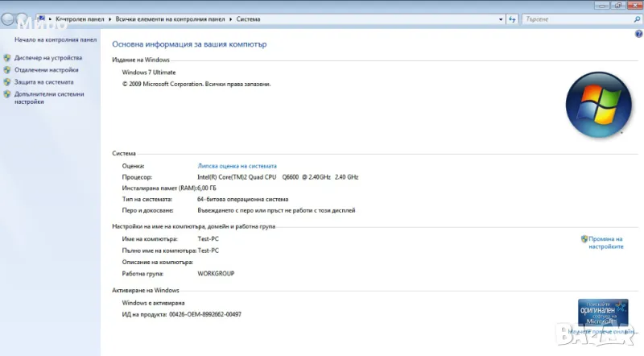644x356 pixels.
Task: Click the Control Panel icon in the address bar
Action: tap(41, 18)
